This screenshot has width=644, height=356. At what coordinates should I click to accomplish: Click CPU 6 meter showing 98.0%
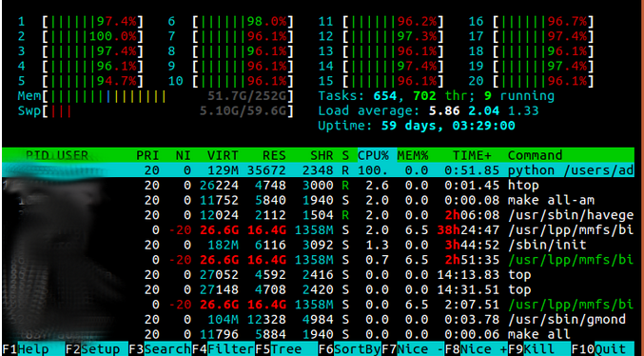231,21
